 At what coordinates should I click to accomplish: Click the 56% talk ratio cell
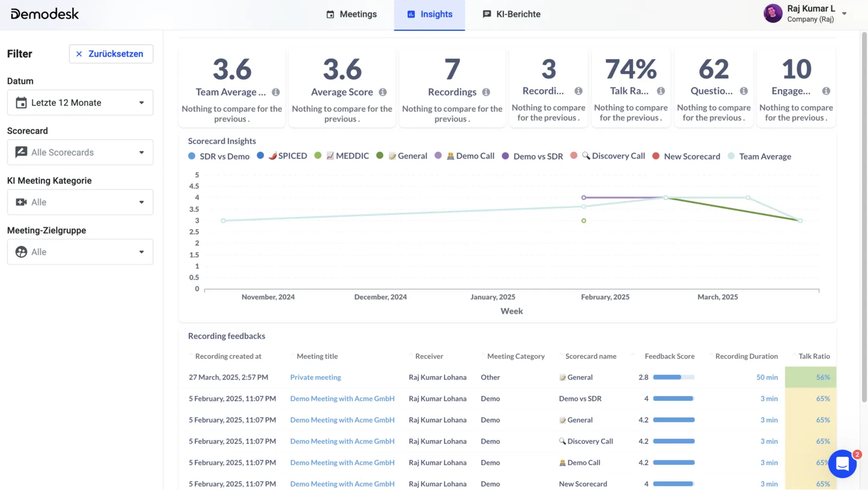pos(811,377)
